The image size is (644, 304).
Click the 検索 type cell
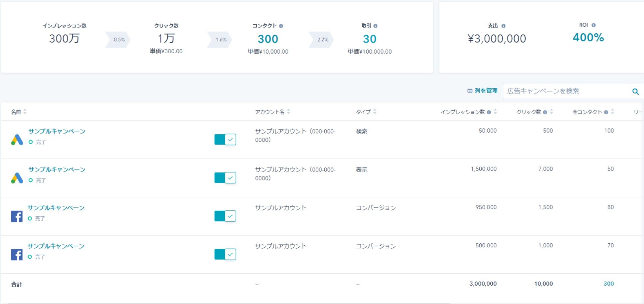(x=362, y=131)
